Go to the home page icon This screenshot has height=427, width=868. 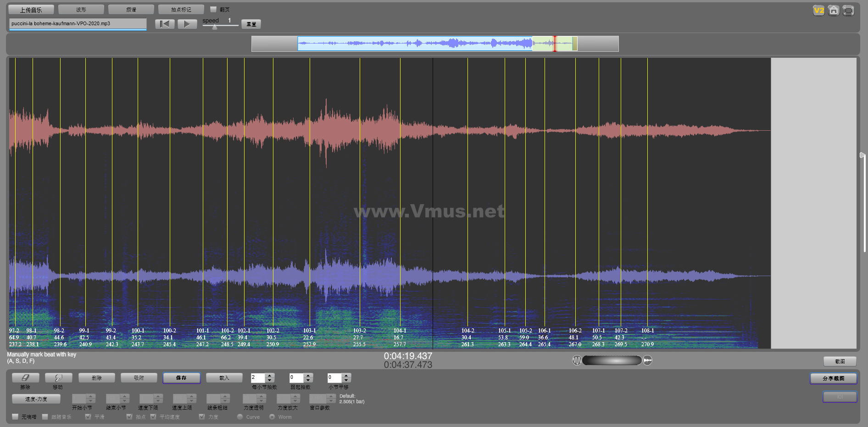coord(834,11)
